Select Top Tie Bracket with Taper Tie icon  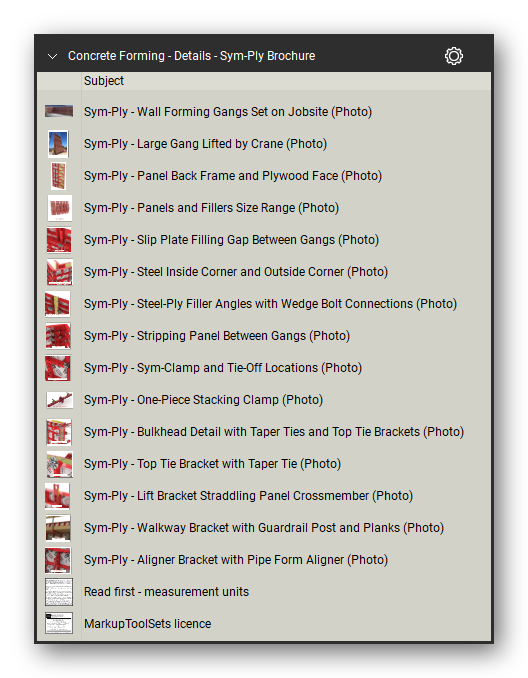[x=59, y=464]
